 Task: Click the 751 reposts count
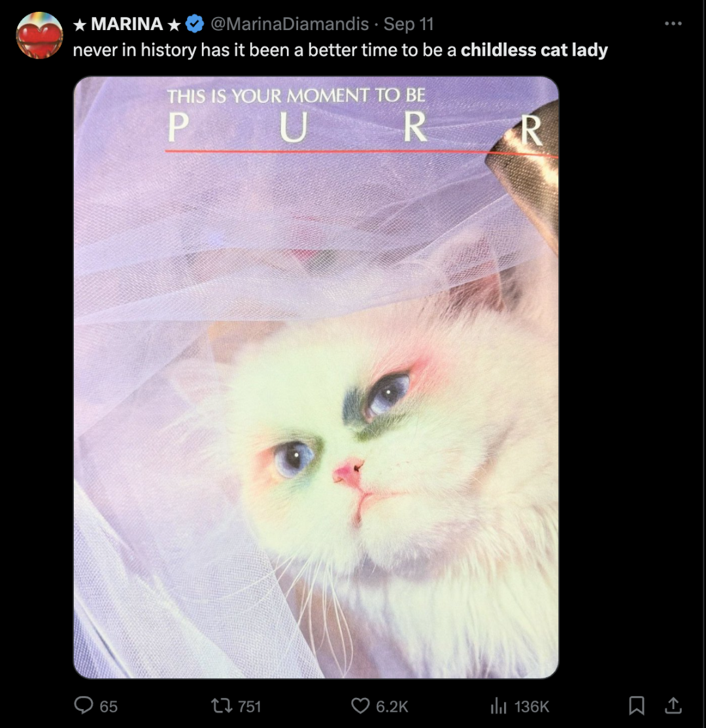[x=250, y=706]
